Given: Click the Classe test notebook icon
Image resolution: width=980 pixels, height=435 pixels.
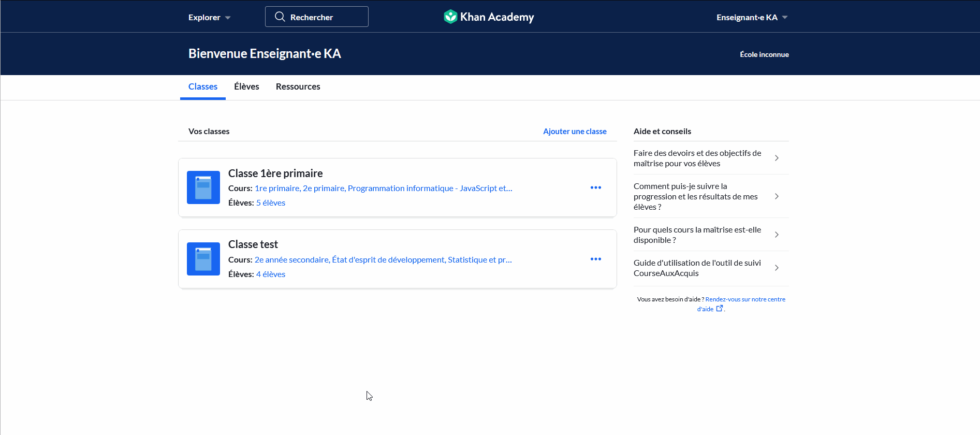Looking at the screenshot, I should tap(203, 259).
